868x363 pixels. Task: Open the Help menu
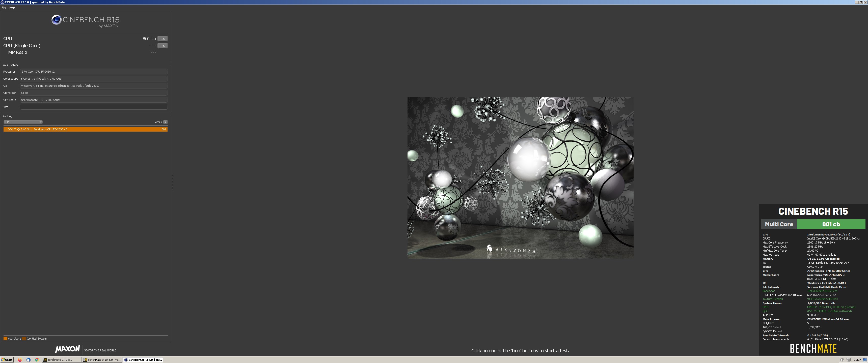12,7
